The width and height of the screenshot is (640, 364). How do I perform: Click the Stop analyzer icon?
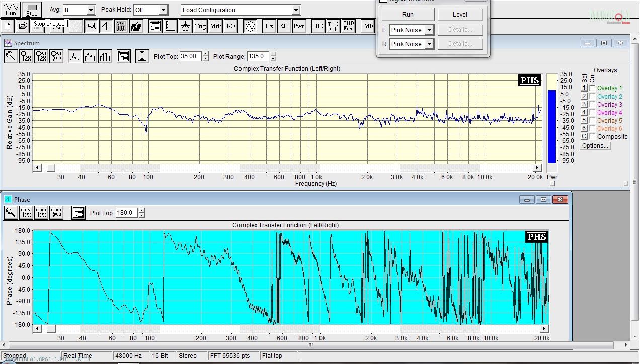point(32,9)
